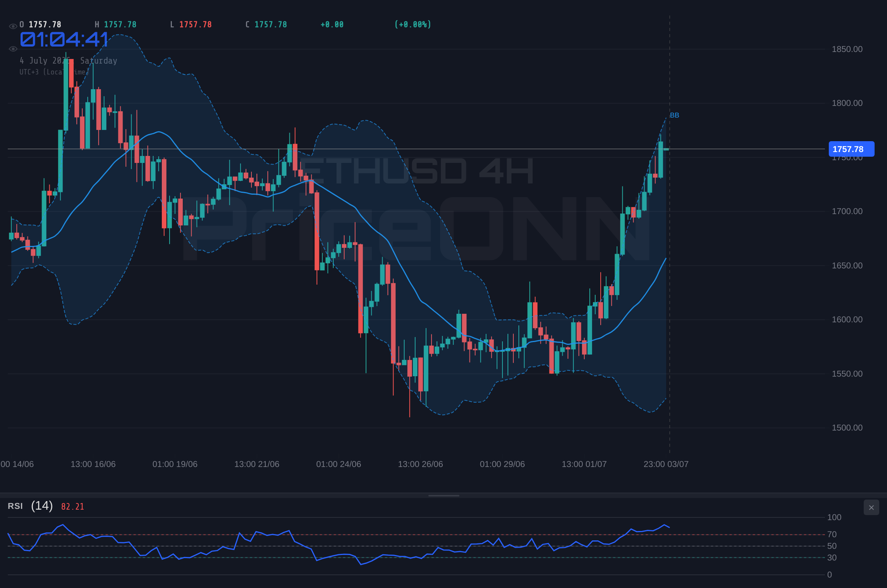Click the 1550.00 price axis label
This screenshot has width=887, height=588.
tap(847, 374)
